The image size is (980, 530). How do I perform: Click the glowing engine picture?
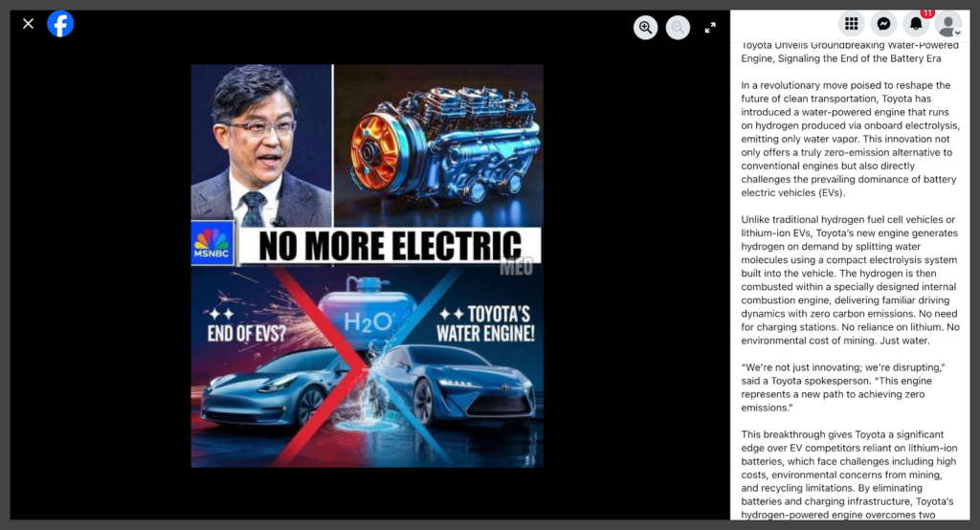(438, 144)
